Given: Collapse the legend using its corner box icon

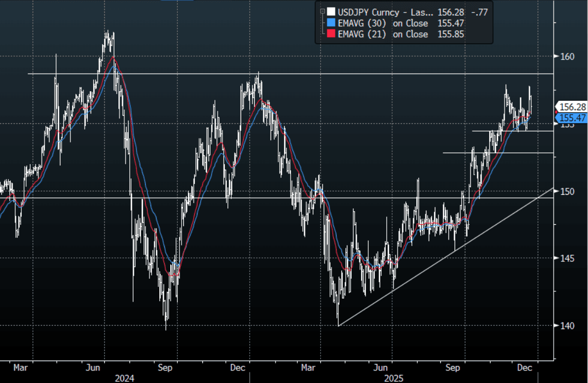Looking at the screenshot, I should [x=322, y=11].
